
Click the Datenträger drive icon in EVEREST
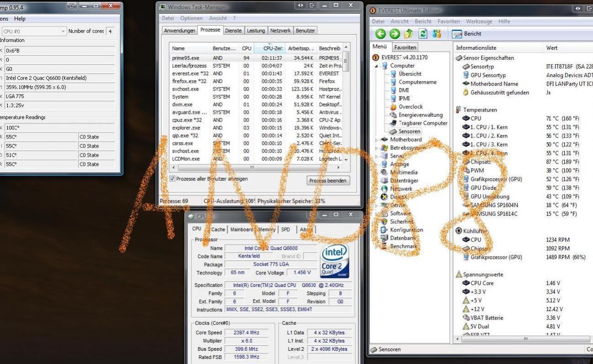[x=384, y=180]
